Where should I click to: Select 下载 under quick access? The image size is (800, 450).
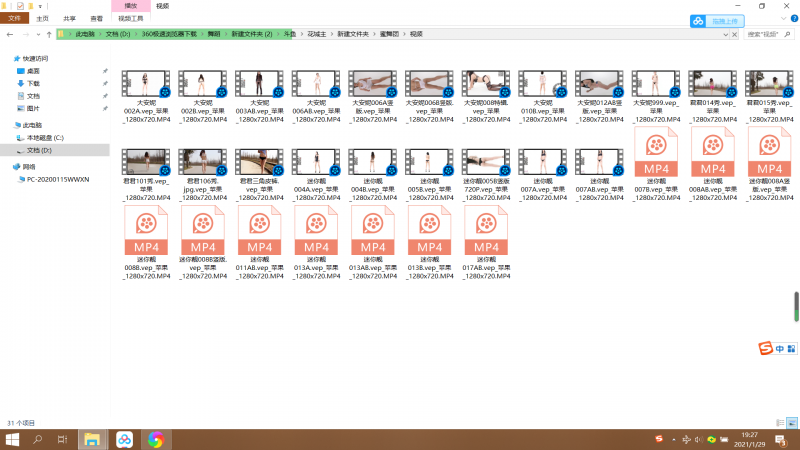coord(33,84)
